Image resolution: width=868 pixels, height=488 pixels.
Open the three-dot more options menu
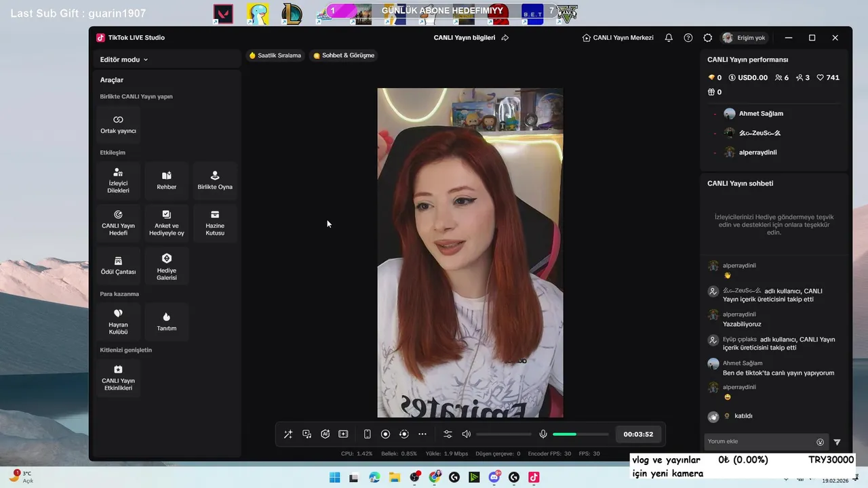click(422, 434)
